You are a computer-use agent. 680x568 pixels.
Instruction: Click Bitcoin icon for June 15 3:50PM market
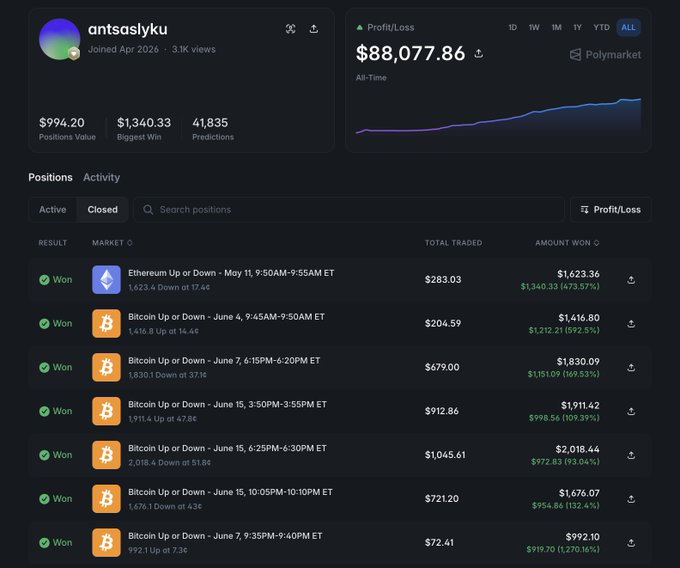(106, 411)
